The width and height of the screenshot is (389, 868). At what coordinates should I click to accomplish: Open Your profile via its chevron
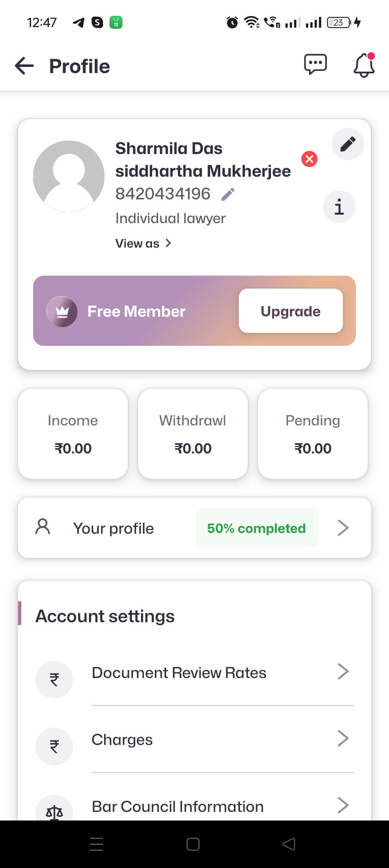pos(343,528)
